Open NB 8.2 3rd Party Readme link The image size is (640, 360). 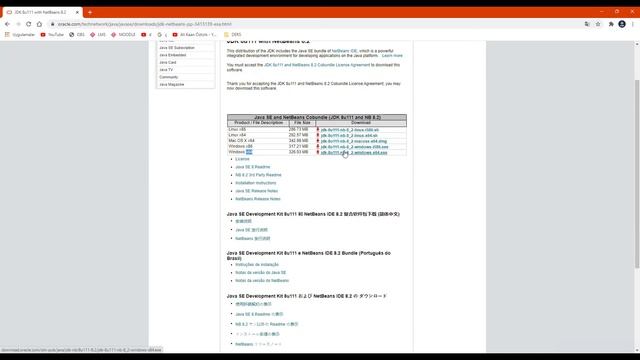[258, 175]
